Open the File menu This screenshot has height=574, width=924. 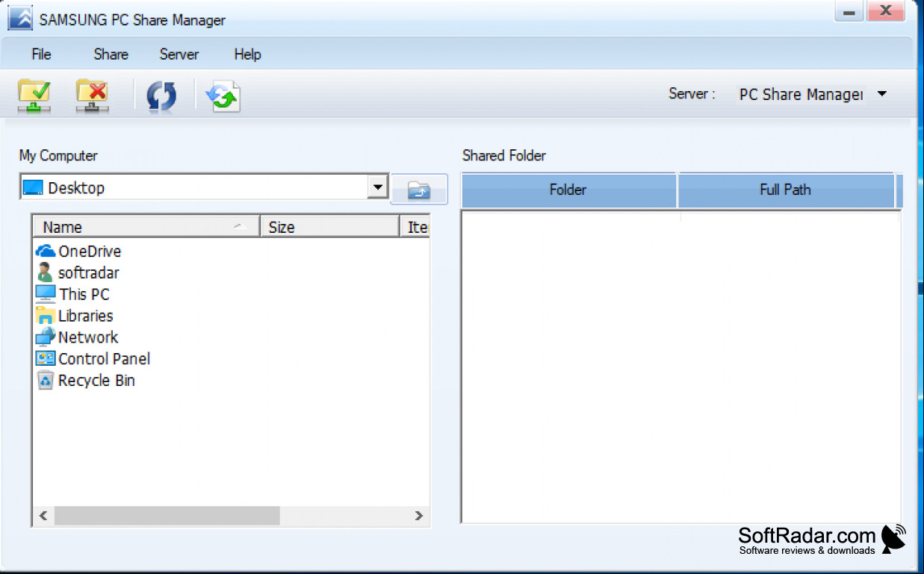pyautogui.click(x=41, y=54)
